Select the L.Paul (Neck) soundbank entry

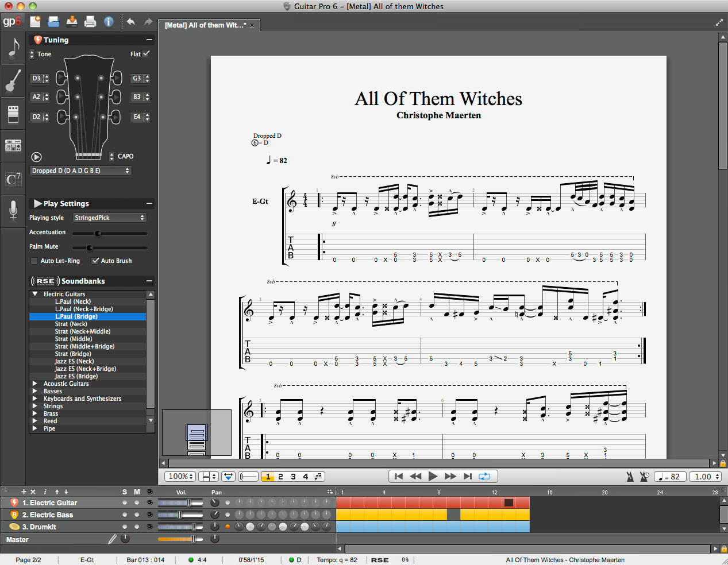click(73, 301)
